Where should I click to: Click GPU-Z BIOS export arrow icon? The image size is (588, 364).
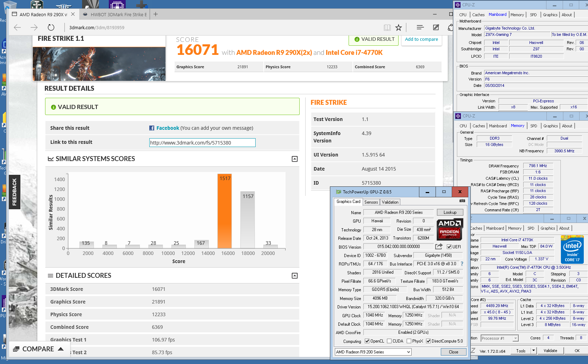[439, 247]
